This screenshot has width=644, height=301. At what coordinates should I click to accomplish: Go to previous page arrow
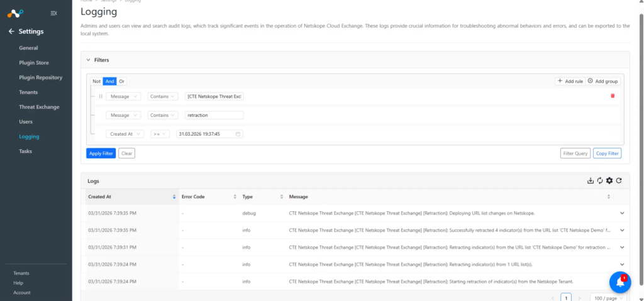(x=553, y=298)
